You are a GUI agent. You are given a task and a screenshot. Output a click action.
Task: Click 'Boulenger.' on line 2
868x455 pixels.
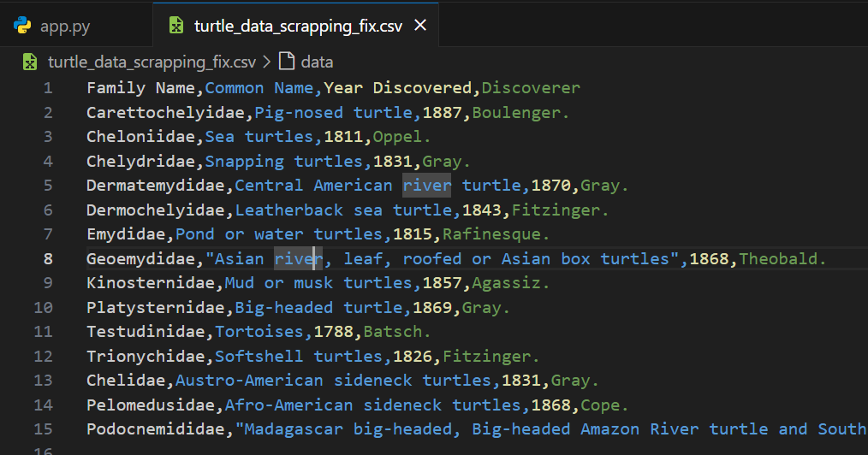(x=520, y=113)
